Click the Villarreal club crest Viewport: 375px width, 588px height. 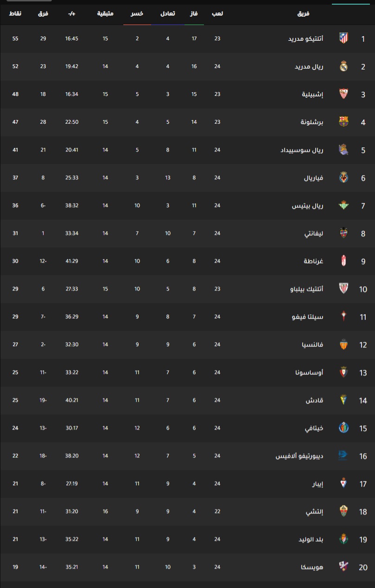(343, 177)
